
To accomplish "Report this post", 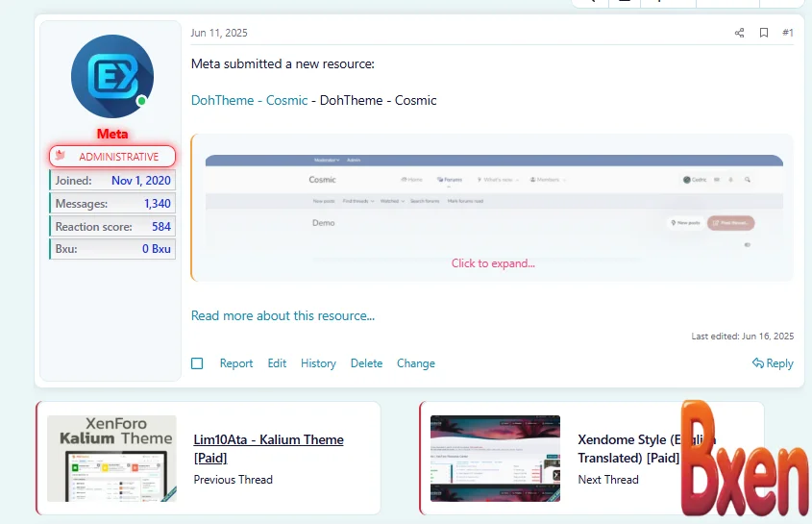I will tap(236, 363).
